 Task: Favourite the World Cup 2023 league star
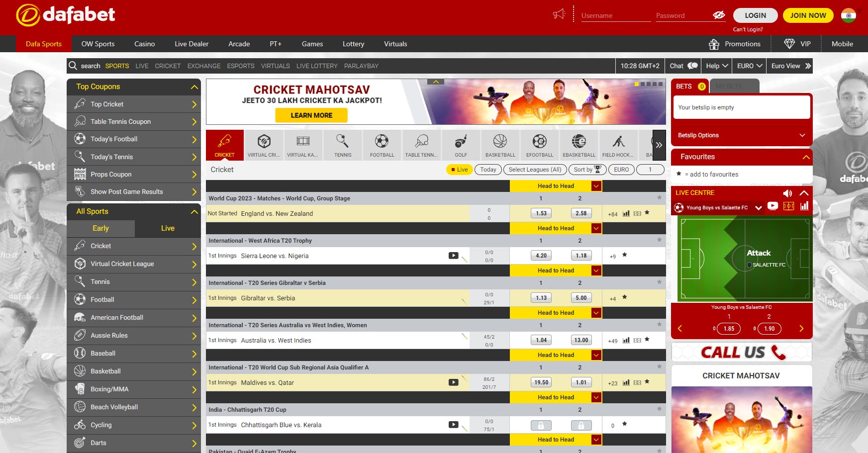point(659,197)
